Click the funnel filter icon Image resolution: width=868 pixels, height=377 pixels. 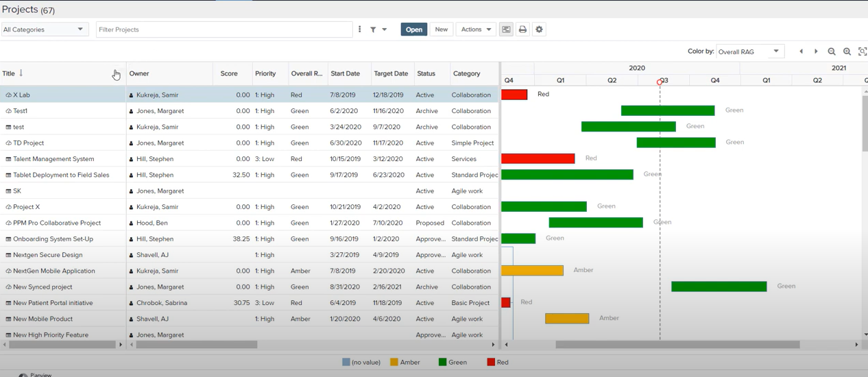coord(373,29)
